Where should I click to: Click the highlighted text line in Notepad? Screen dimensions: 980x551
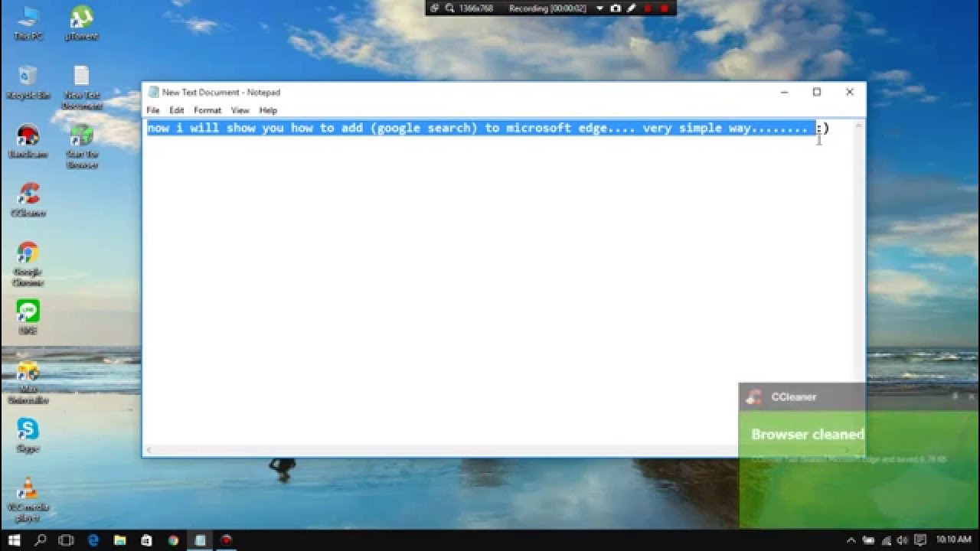pyautogui.click(x=482, y=128)
